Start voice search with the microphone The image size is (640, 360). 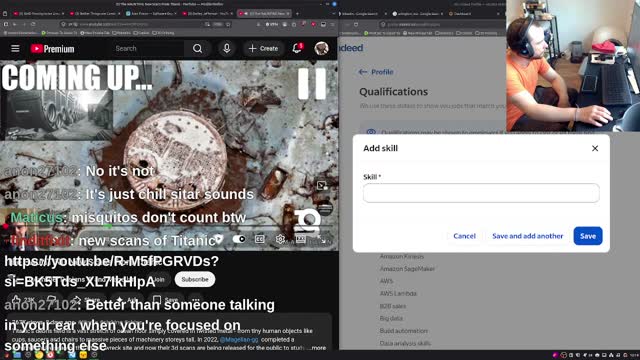(227, 49)
